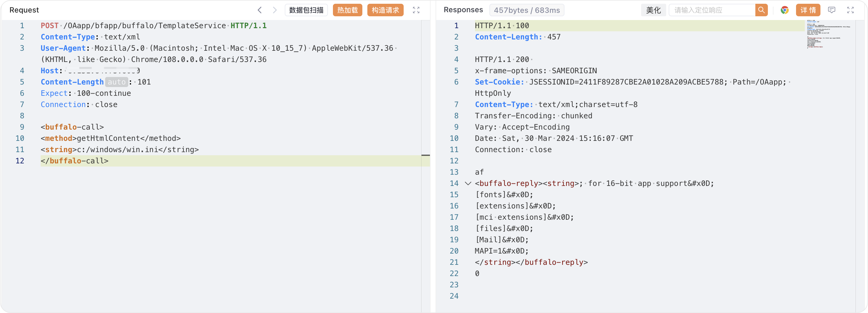Click the opening <buffalo-call> tag line
The image size is (868, 313).
(72, 127)
